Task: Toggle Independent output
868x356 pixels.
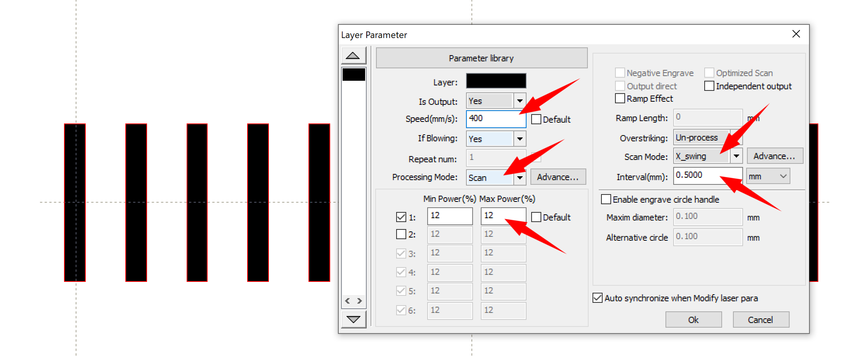Action: 709,86
